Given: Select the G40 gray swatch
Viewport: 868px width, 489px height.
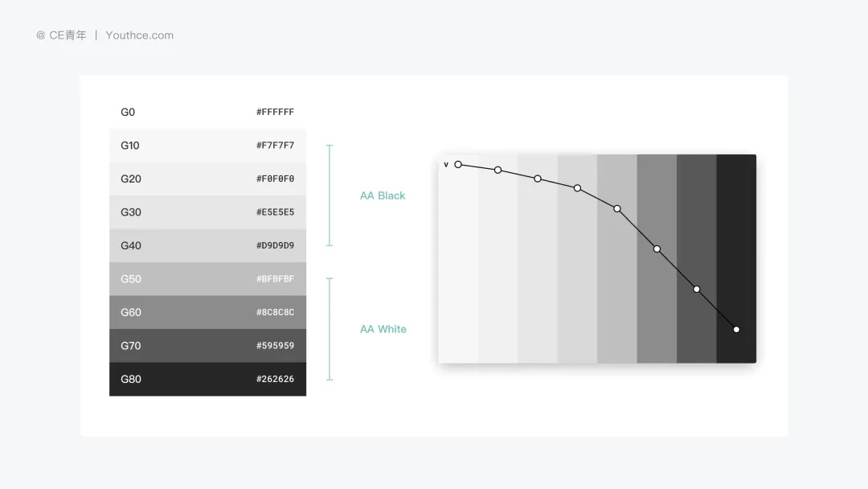Looking at the screenshot, I should tap(207, 245).
